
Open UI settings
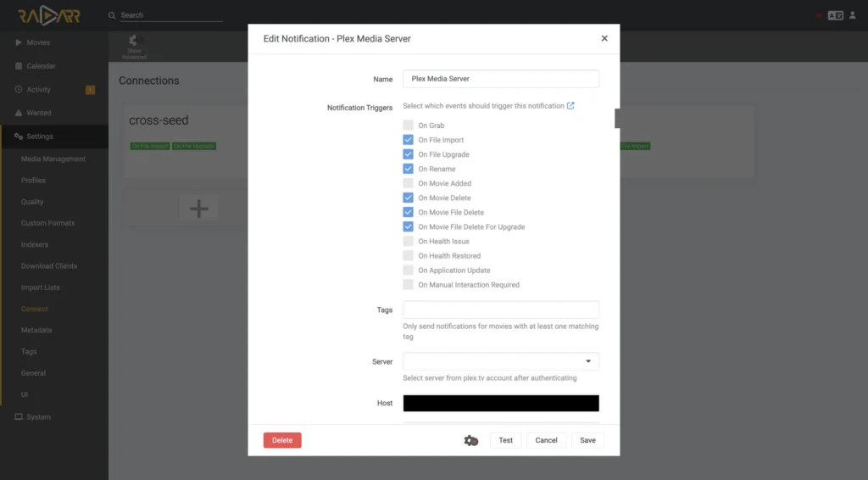pos(25,394)
